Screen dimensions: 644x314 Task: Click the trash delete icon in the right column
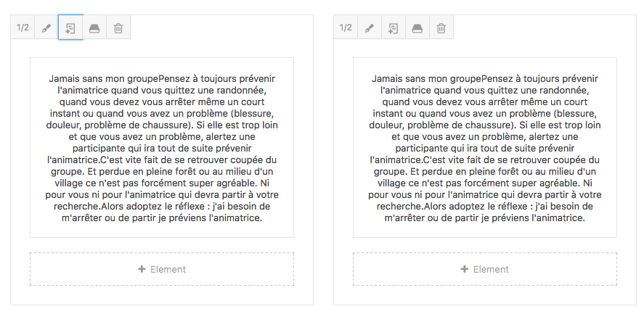click(x=441, y=28)
